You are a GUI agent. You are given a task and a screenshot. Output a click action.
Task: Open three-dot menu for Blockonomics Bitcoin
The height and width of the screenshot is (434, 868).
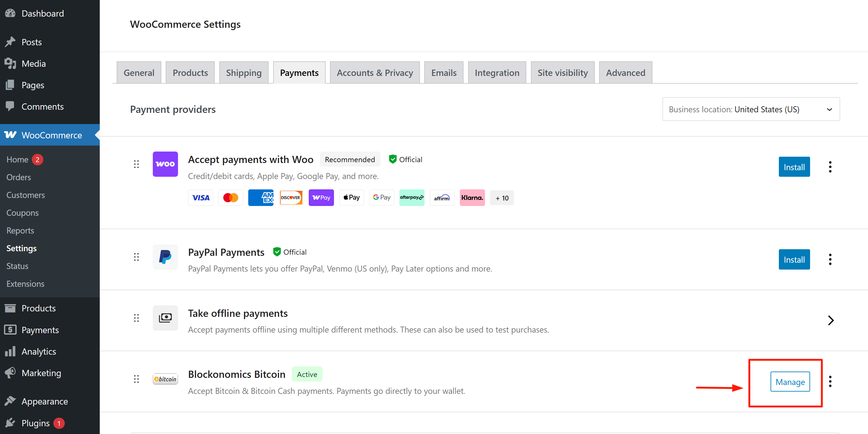click(830, 382)
